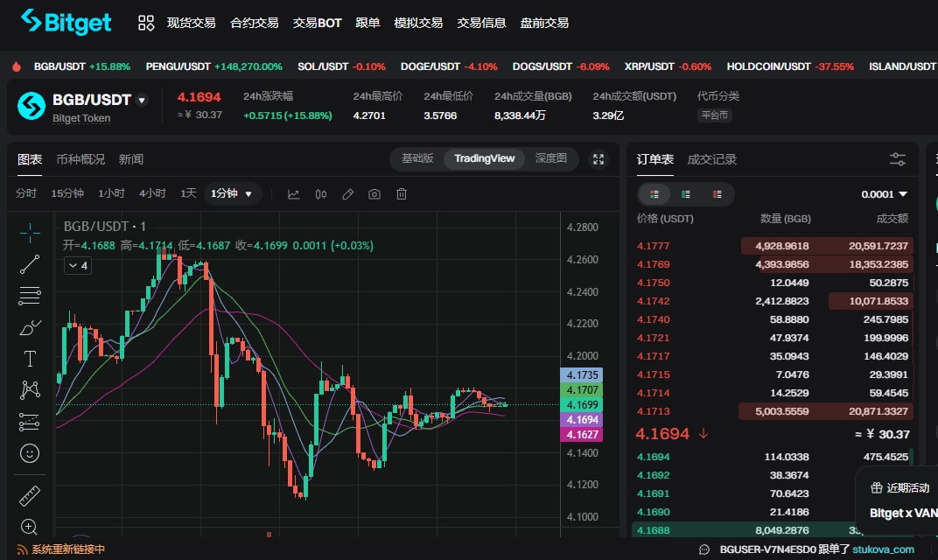Open order book settings via sliders icon
Image resolution: width=938 pixels, height=560 pixels.
click(x=898, y=158)
